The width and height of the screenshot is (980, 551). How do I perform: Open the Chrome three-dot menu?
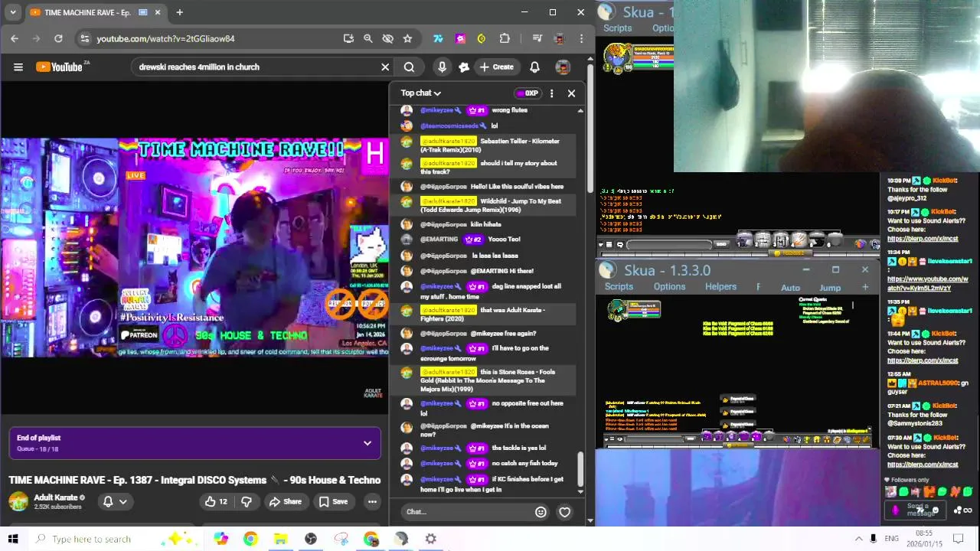[581, 38]
